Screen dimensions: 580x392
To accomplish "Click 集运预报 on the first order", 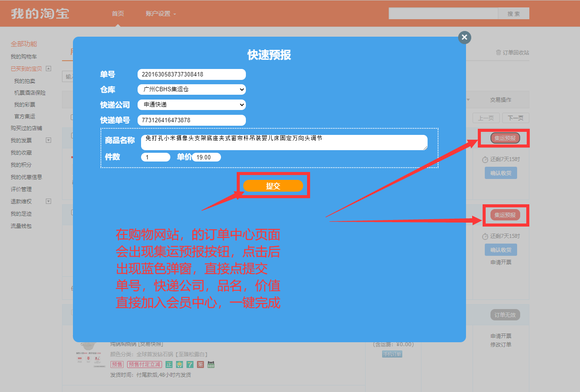I will pyautogui.click(x=505, y=138).
